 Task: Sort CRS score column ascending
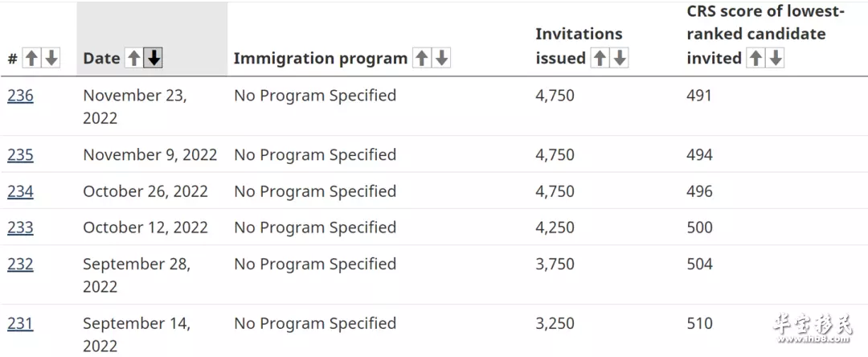point(755,58)
